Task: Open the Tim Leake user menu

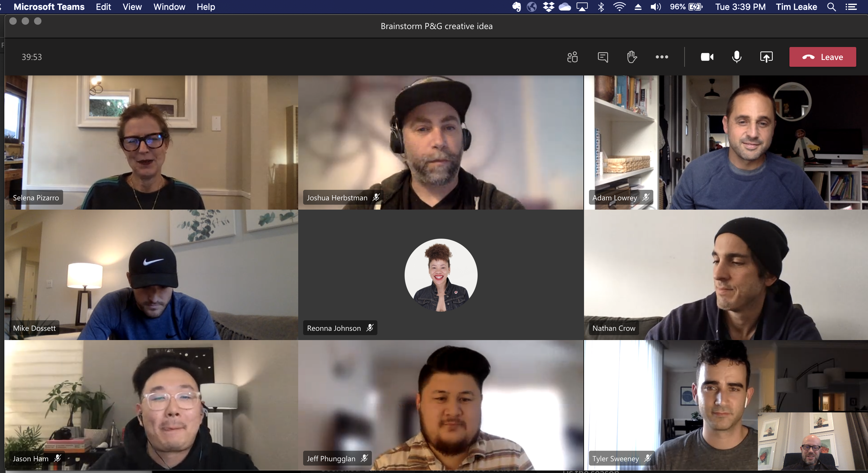Action: 796,7
